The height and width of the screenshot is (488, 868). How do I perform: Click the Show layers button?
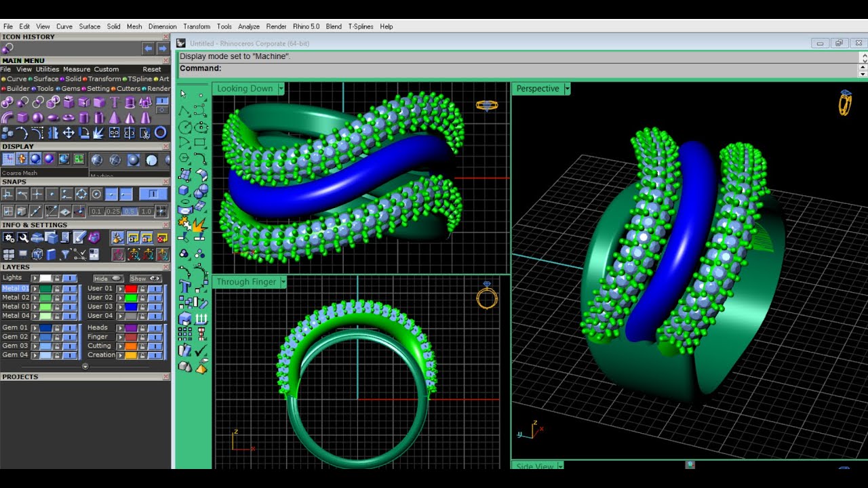[x=146, y=279]
